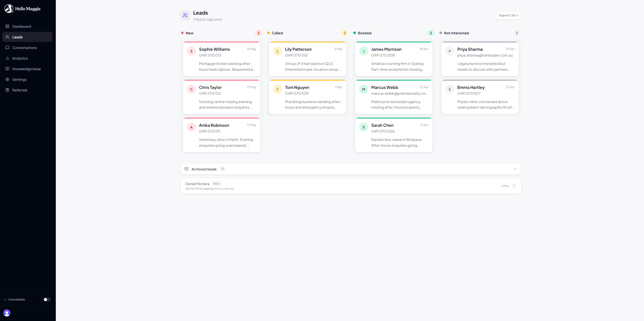Click the Not interested column header
Image resolution: width=644 pixels, height=321 pixels.
pyautogui.click(x=456, y=33)
